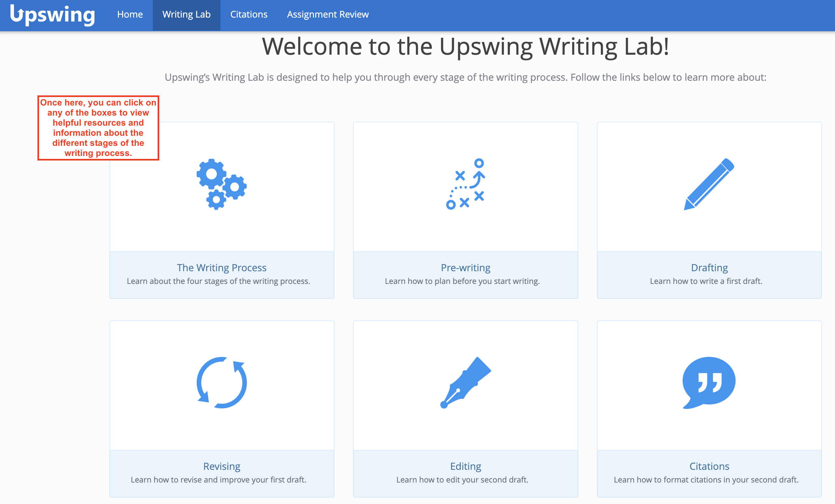The width and height of the screenshot is (835, 504).
Task: Click the pencil Drafting icon
Action: click(x=709, y=184)
